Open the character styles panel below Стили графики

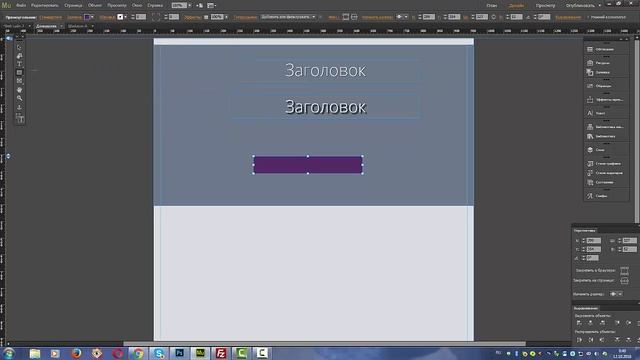(x=606, y=173)
